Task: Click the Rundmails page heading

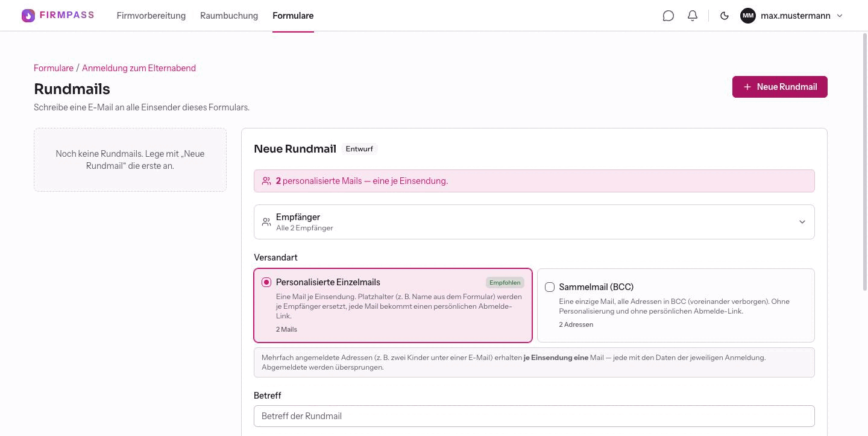Action: click(x=72, y=89)
